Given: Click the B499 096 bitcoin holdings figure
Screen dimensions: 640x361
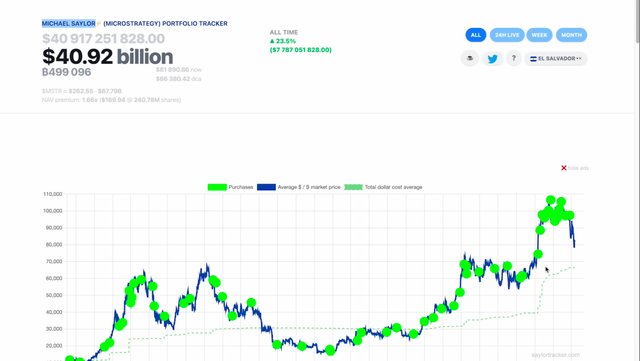Looking at the screenshot, I should click(67, 72).
